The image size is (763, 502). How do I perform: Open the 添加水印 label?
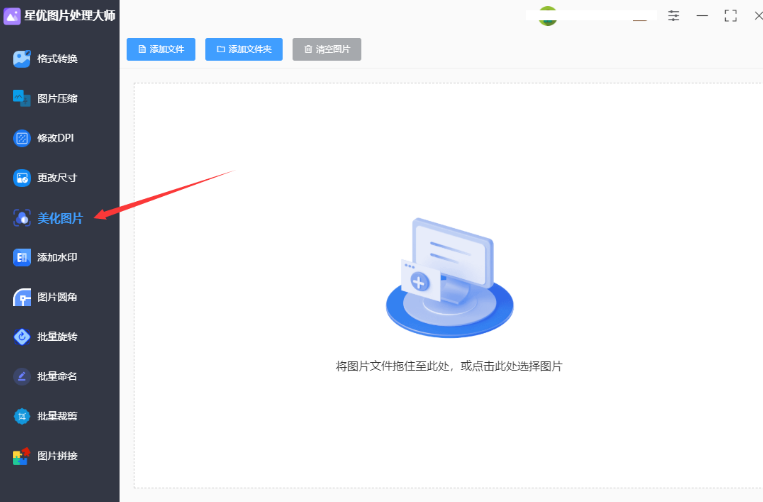pos(57,257)
